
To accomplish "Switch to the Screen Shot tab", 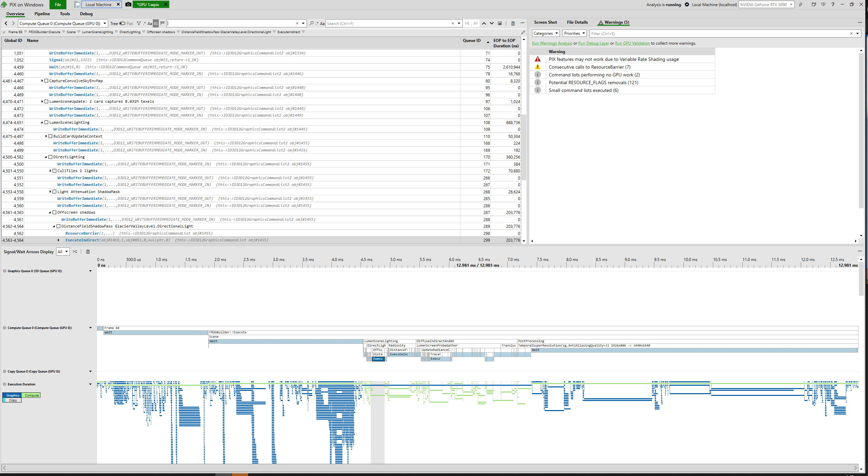I will click(x=545, y=22).
